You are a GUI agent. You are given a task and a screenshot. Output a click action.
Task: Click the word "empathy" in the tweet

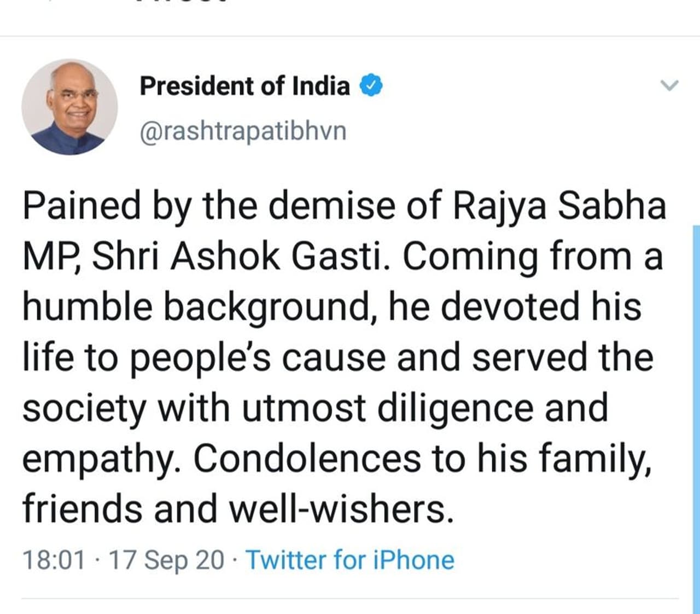tap(97, 460)
